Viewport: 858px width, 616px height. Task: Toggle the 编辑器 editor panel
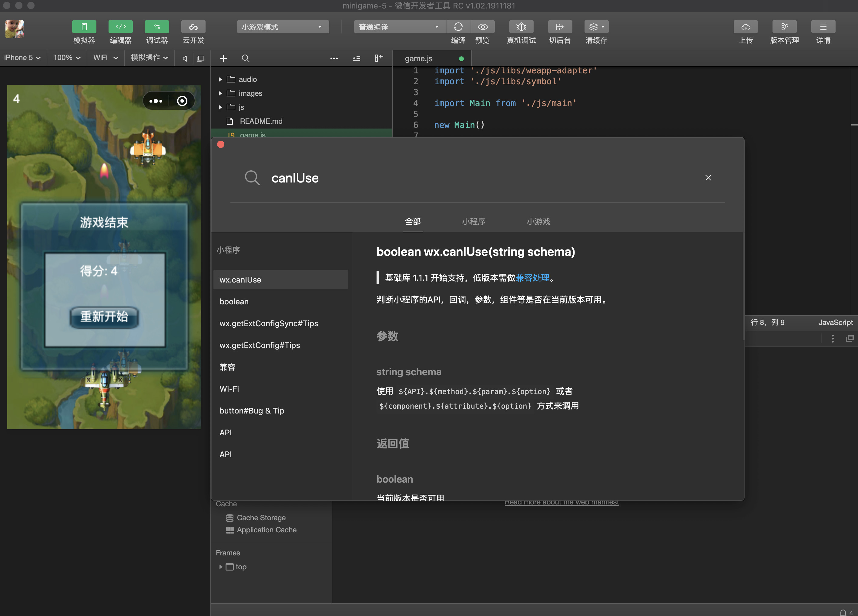[x=120, y=27]
